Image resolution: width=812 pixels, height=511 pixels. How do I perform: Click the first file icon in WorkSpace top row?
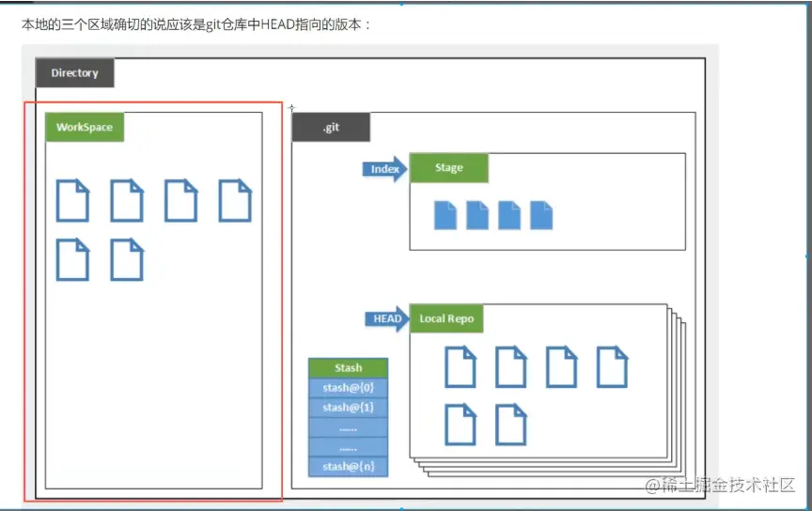[72, 200]
